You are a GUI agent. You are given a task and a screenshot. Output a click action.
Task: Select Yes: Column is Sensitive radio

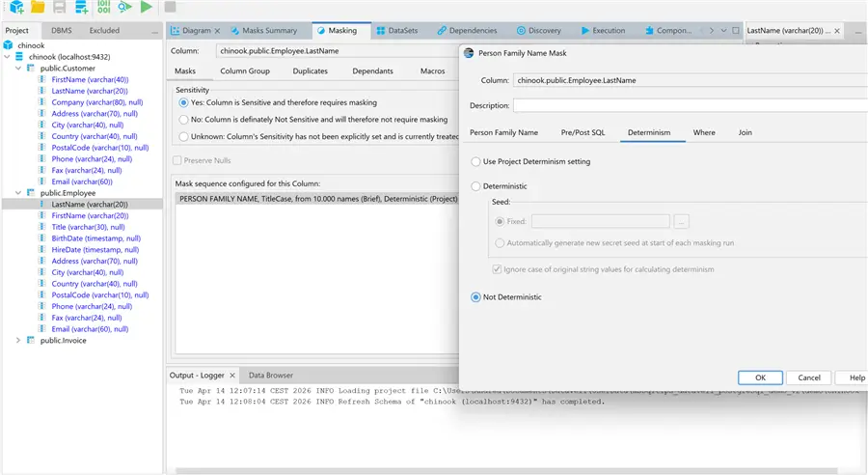pyautogui.click(x=184, y=102)
